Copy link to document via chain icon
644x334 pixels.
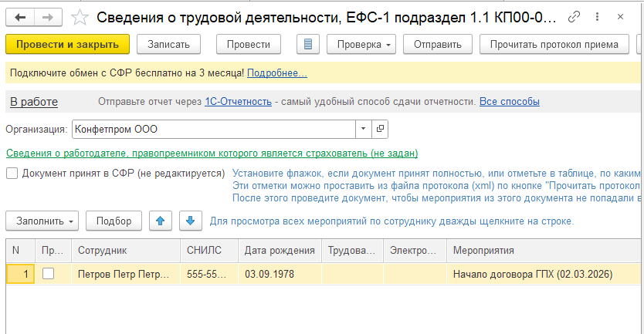point(574,17)
